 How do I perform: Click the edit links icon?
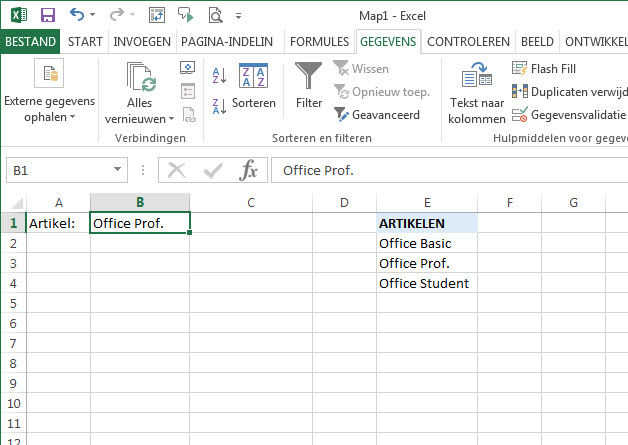coord(188,115)
